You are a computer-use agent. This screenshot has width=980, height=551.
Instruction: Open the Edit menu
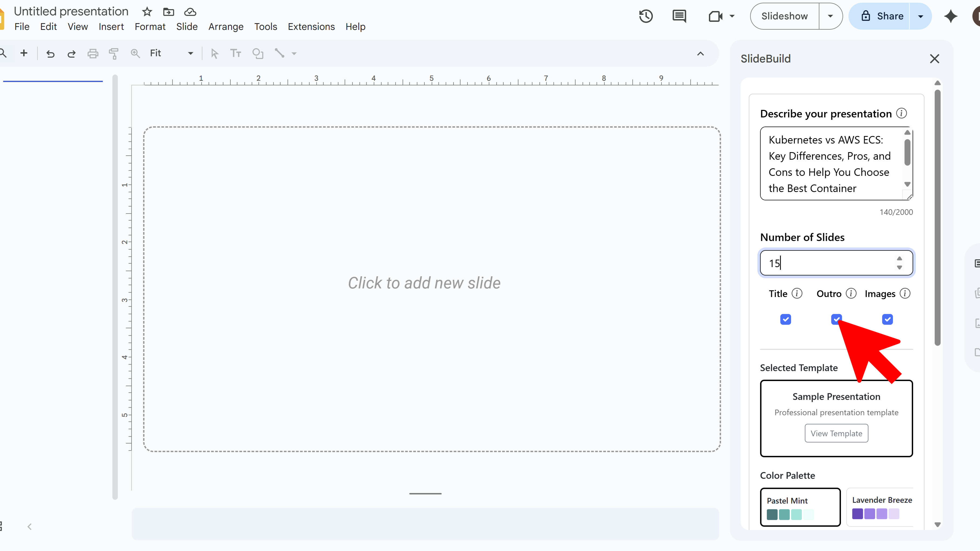[x=48, y=27]
